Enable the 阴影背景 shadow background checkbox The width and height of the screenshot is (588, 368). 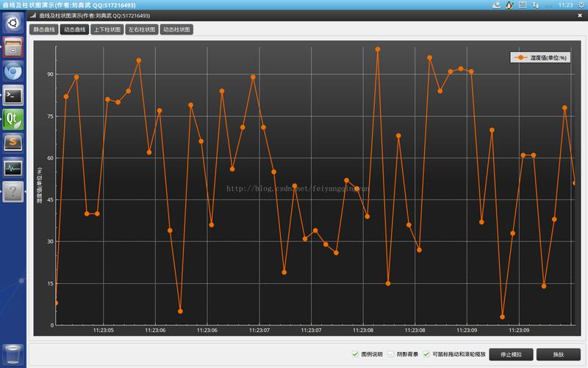[391, 354]
